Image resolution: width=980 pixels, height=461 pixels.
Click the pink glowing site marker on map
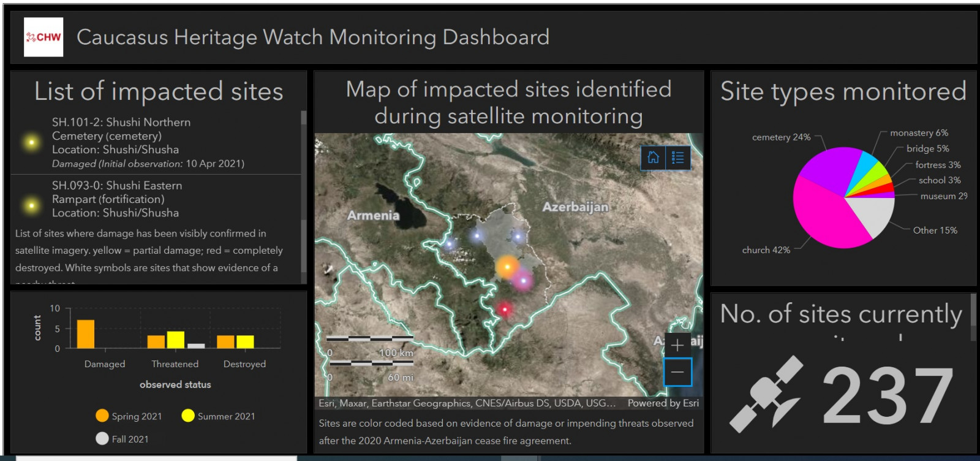coord(523,281)
